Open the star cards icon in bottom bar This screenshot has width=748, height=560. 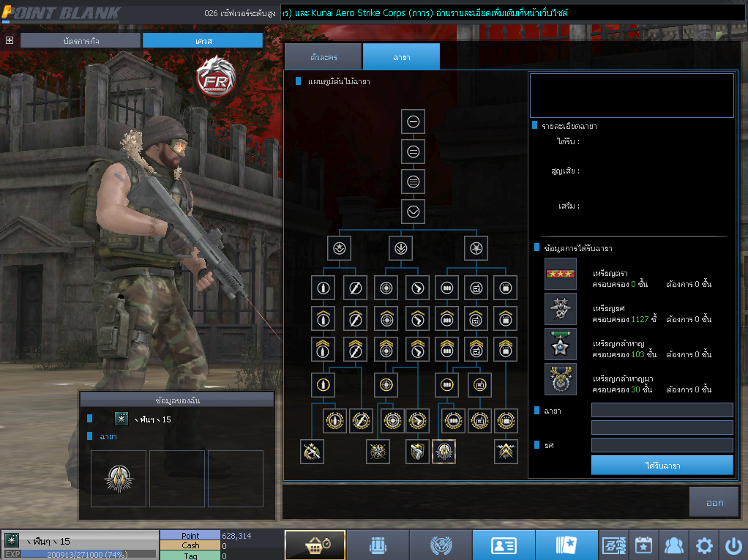coord(566,545)
